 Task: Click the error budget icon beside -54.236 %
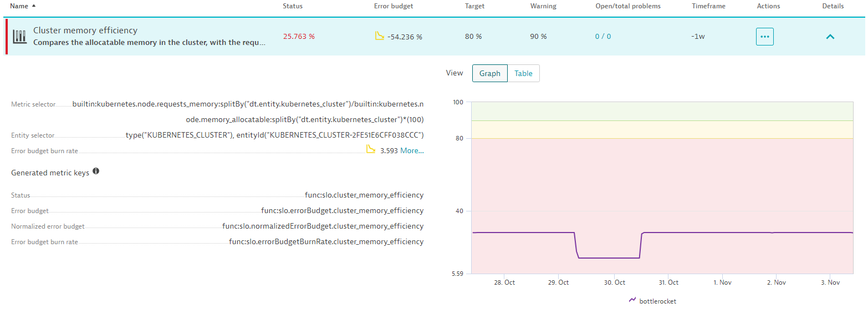tap(380, 36)
